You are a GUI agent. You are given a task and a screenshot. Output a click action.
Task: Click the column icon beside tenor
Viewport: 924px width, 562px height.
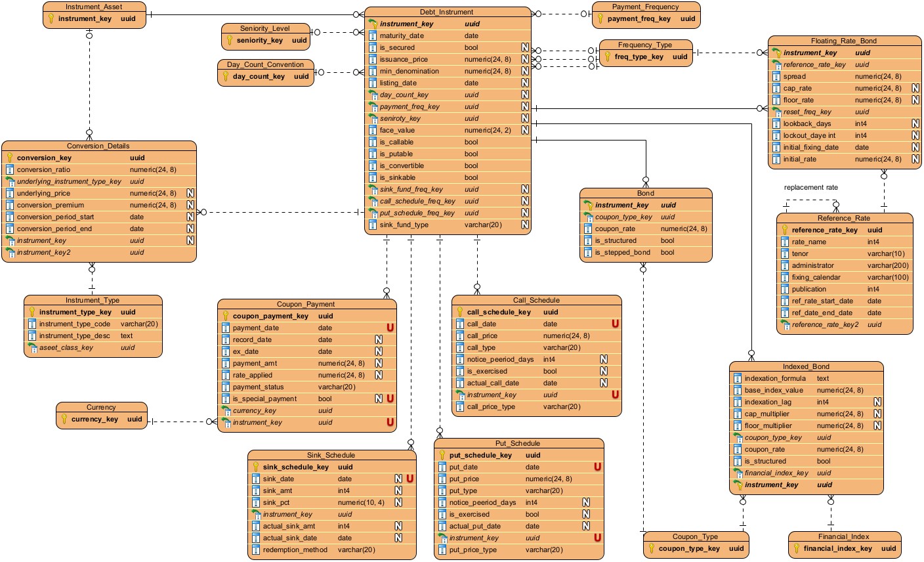pos(785,253)
